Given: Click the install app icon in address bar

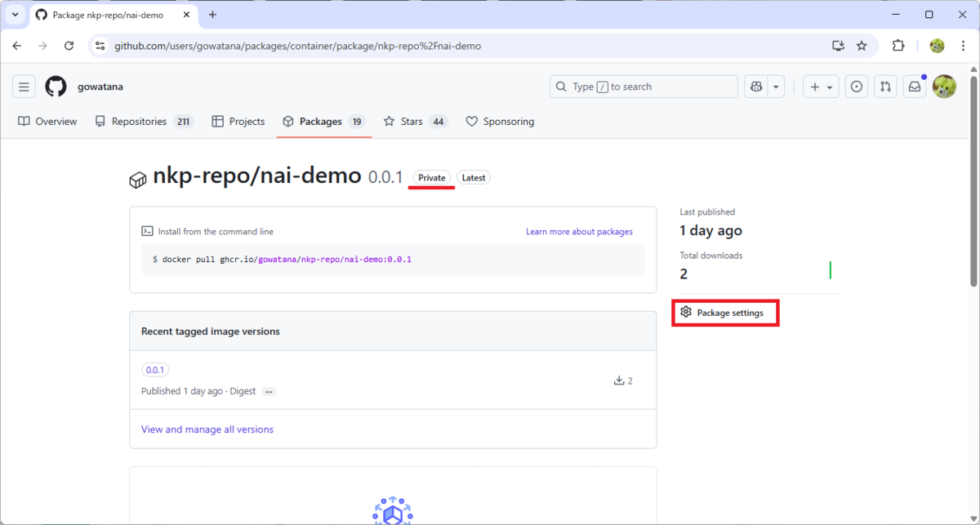Looking at the screenshot, I should point(838,46).
